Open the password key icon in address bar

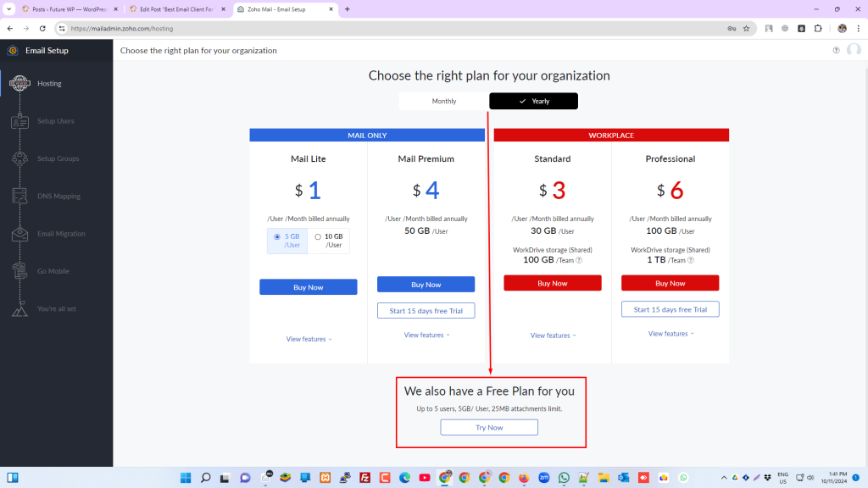click(732, 28)
